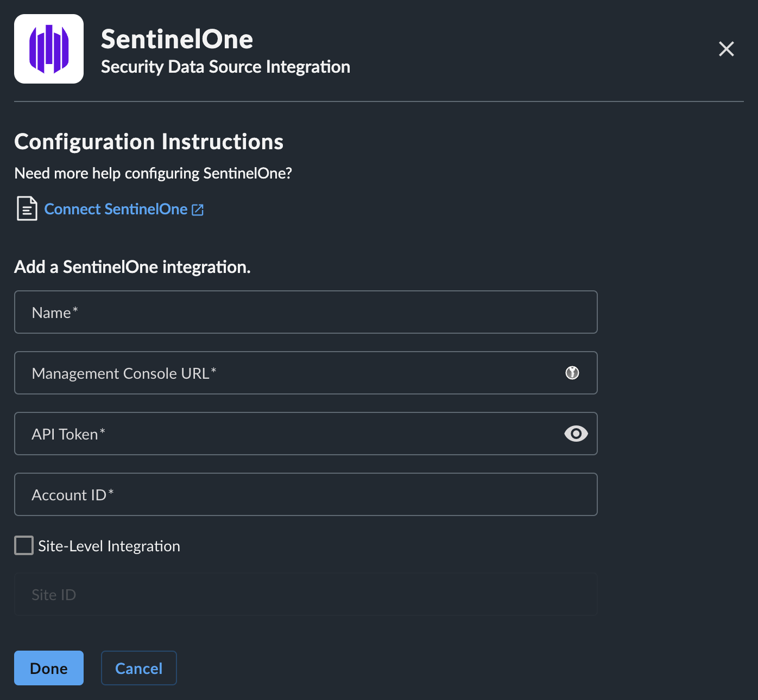Focus the Name input field
Image resolution: width=758 pixels, height=700 pixels.
coord(306,312)
